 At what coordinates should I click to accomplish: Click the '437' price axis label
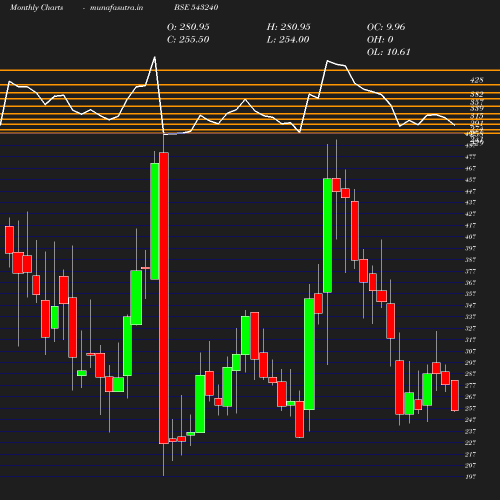(470, 202)
